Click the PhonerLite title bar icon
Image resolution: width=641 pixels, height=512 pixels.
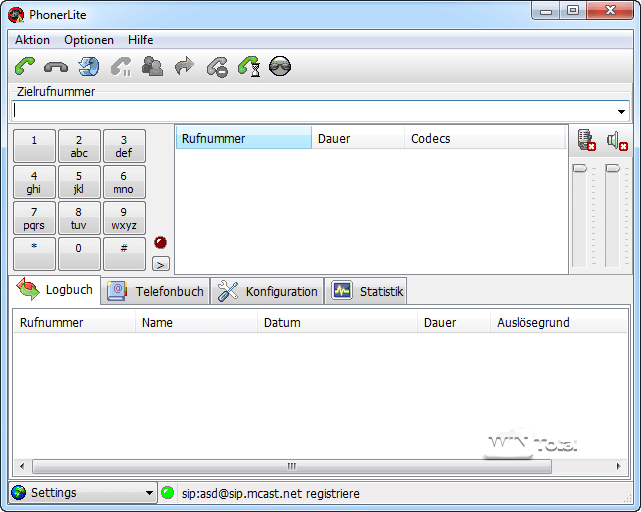16,15
